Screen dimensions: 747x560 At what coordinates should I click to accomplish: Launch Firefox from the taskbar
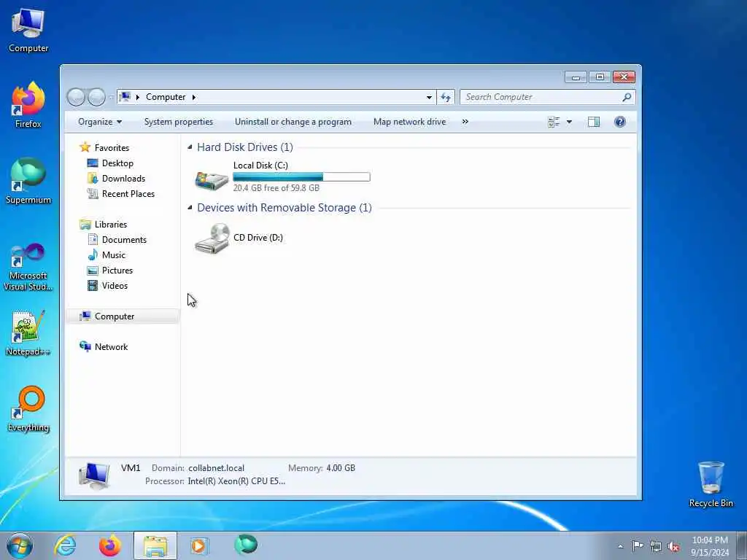pyautogui.click(x=110, y=545)
